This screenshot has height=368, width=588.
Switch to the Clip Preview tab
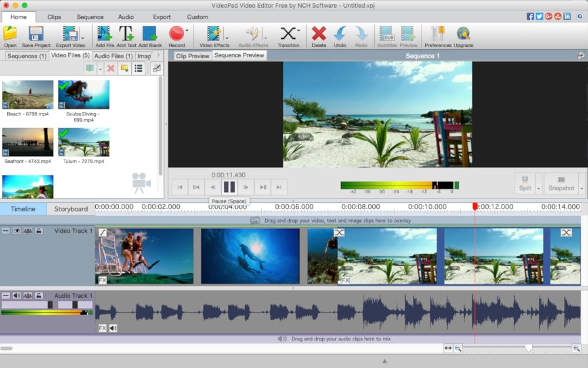[x=192, y=56]
